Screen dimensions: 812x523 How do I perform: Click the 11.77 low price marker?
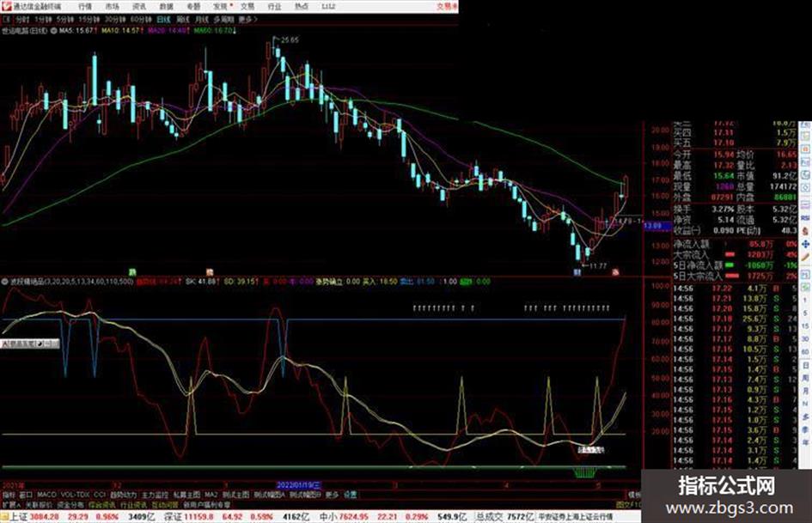(x=599, y=266)
